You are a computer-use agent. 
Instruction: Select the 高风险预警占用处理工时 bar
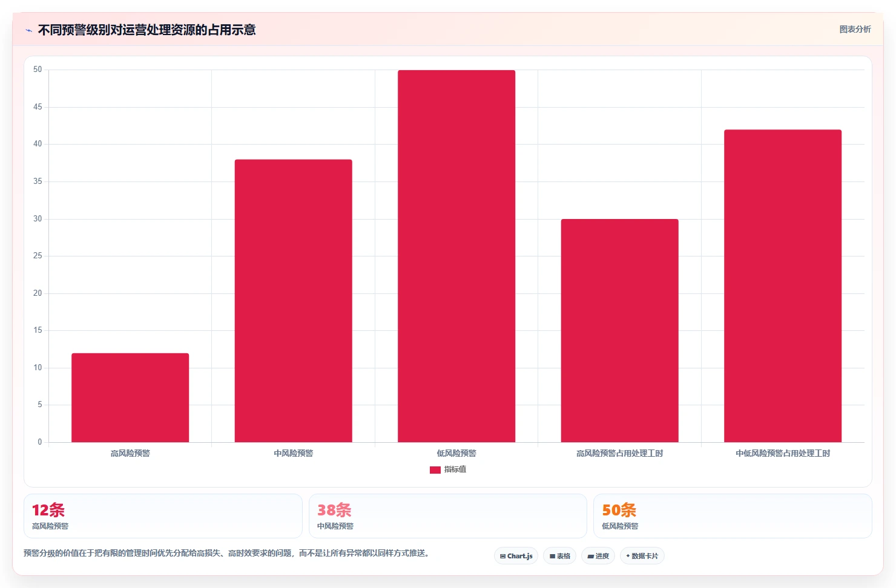coord(619,330)
